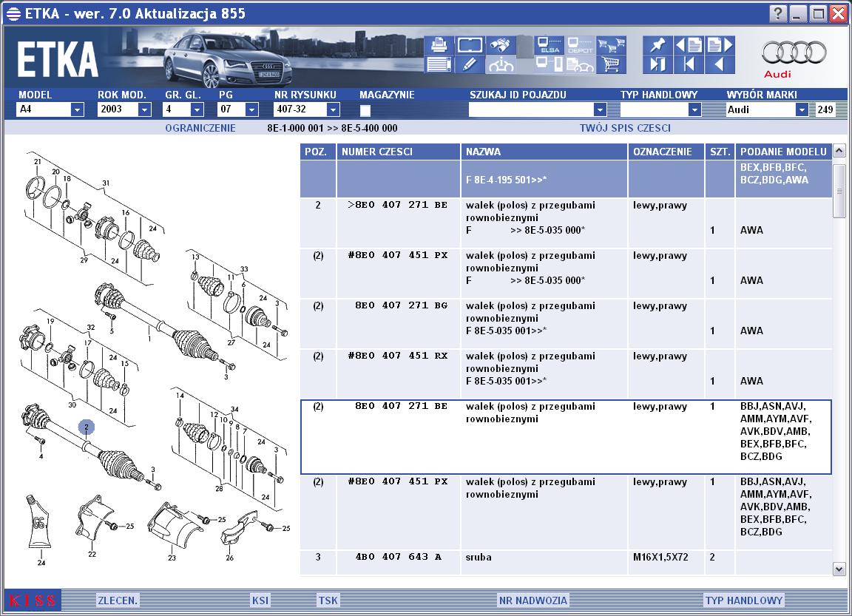Open the binoculars search tool
Image resolution: width=852 pixels, height=616 pixels.
coord(501,45)
